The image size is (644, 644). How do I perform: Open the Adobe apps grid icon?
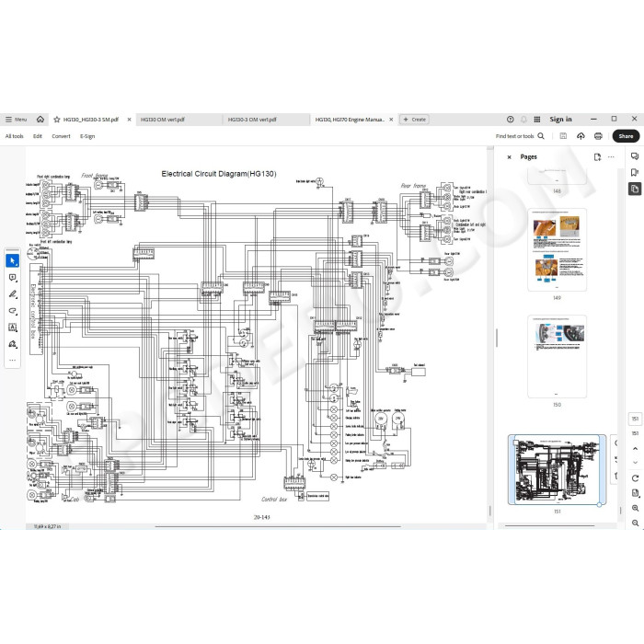pyautogui.click(x=536, y=120)
